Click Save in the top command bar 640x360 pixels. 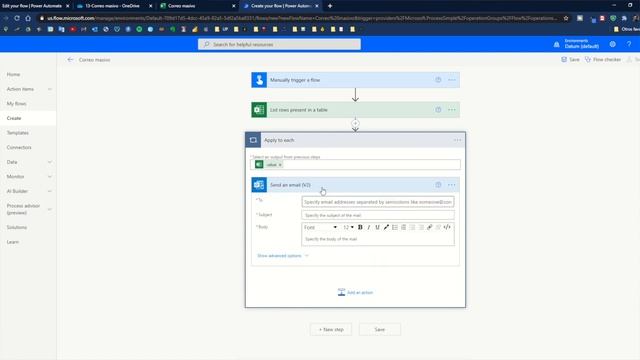coord(570,60)
